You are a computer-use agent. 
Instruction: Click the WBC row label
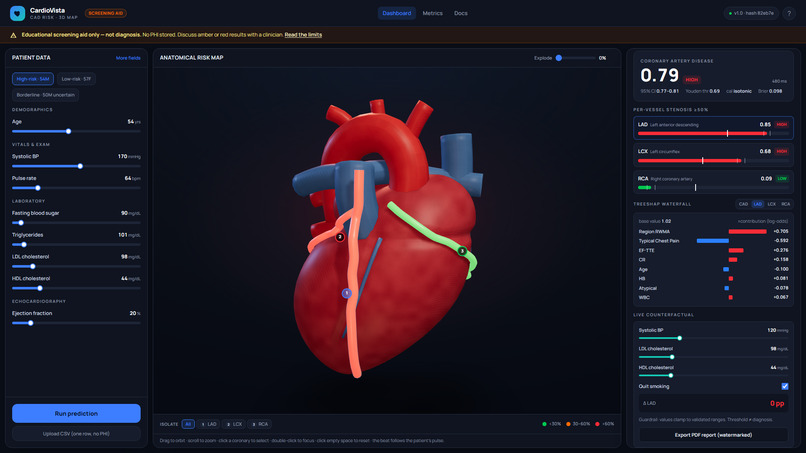644,297
